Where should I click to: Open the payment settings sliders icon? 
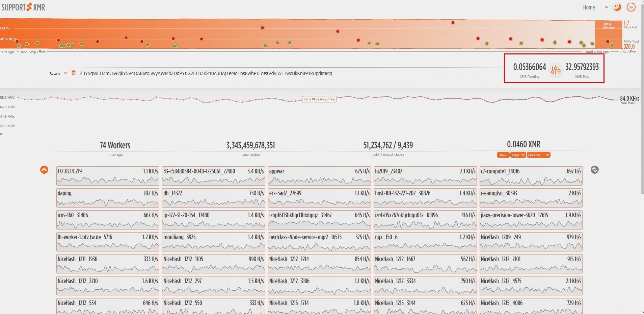click(x=556, y=70)
